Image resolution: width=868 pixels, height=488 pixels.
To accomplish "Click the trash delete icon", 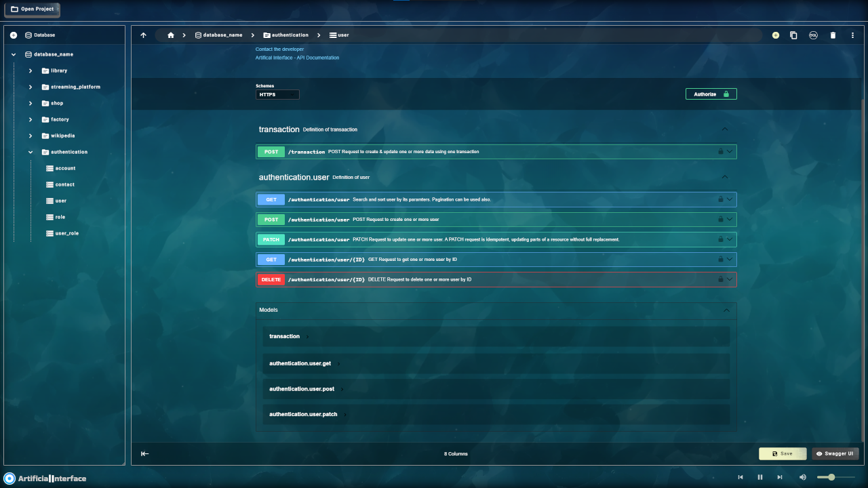I will click(833, 35).
